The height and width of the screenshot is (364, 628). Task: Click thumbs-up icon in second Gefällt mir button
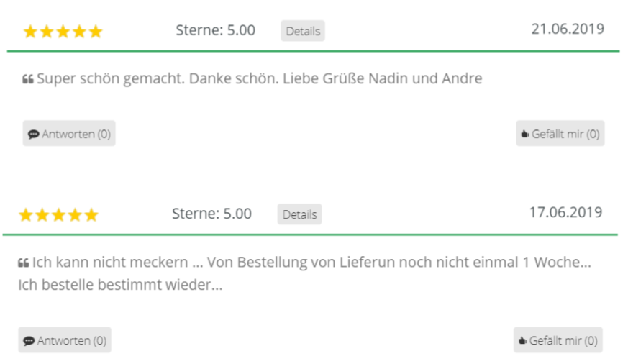523,340
